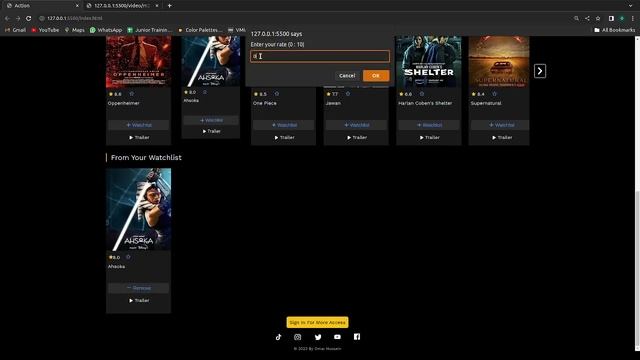Focus the rate input field in dialog
640x360 pixels.
click(320, 56)
